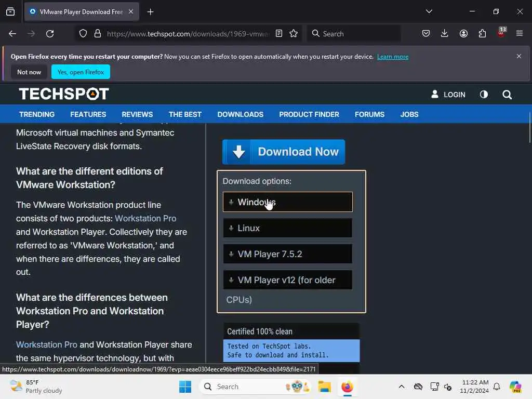Open the weather widget showing 85°F

(36, 387)
